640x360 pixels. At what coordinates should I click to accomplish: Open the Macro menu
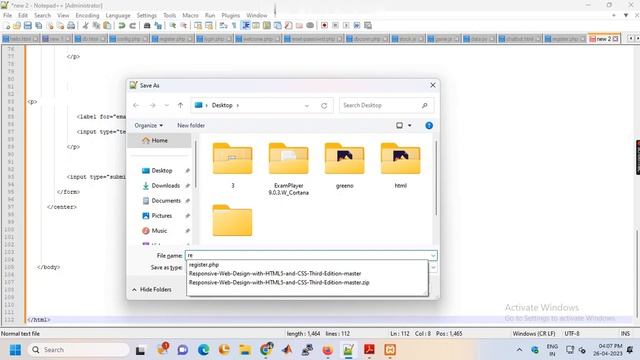(190, 15)
